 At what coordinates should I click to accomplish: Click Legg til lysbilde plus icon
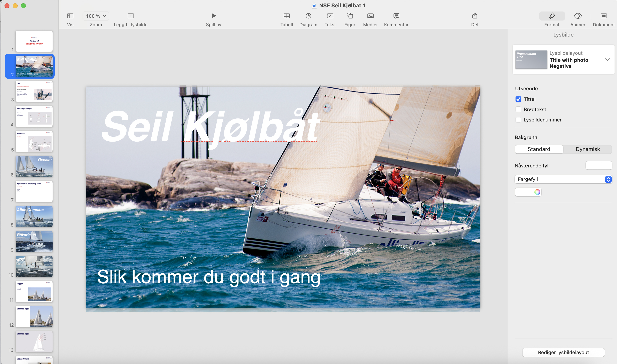[131, 16]
